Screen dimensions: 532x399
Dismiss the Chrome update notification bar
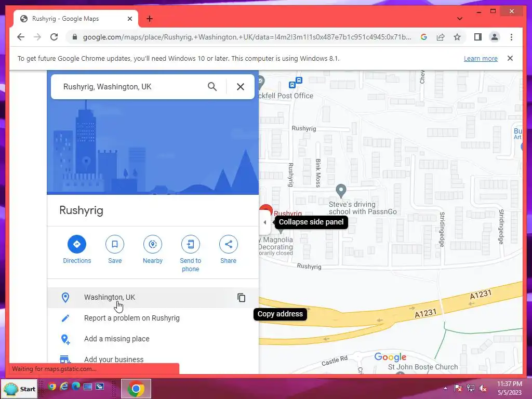[x=510, y=58]
